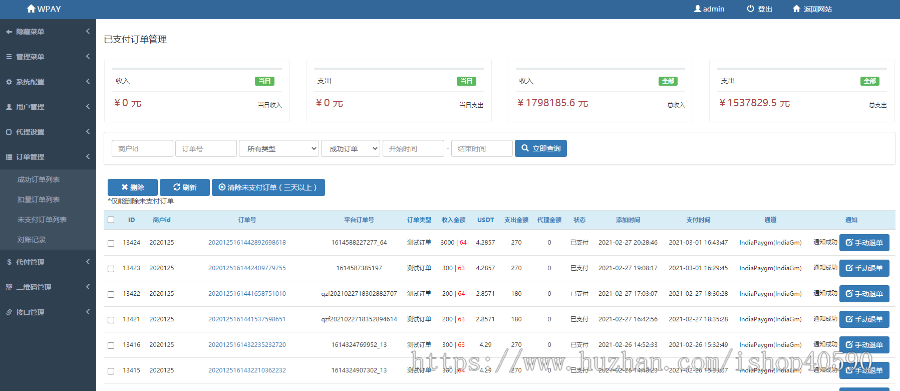Check the box for order ID 13422
The width and height of the screenshot is (900, 391).
click(x=111, y=294)
